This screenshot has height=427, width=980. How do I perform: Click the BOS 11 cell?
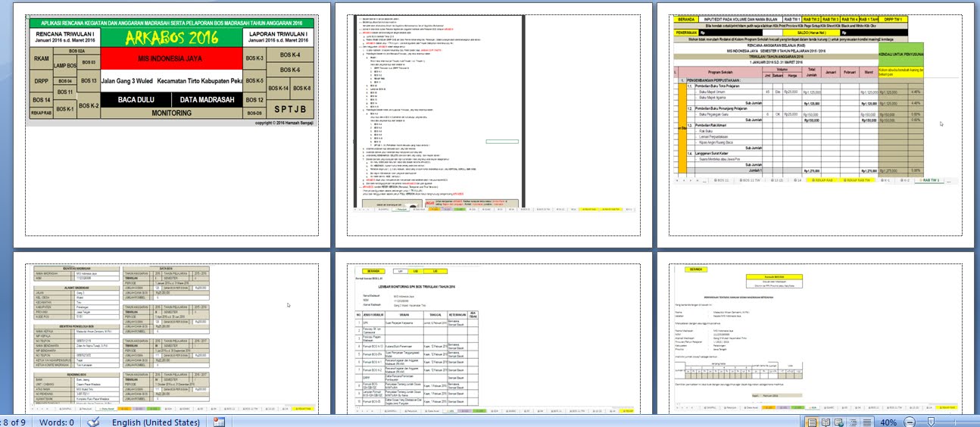point(65,92)
